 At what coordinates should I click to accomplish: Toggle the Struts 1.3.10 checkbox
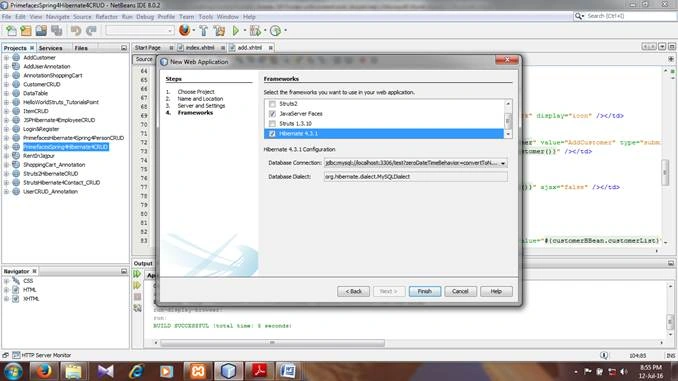click(x=272, y=124)
